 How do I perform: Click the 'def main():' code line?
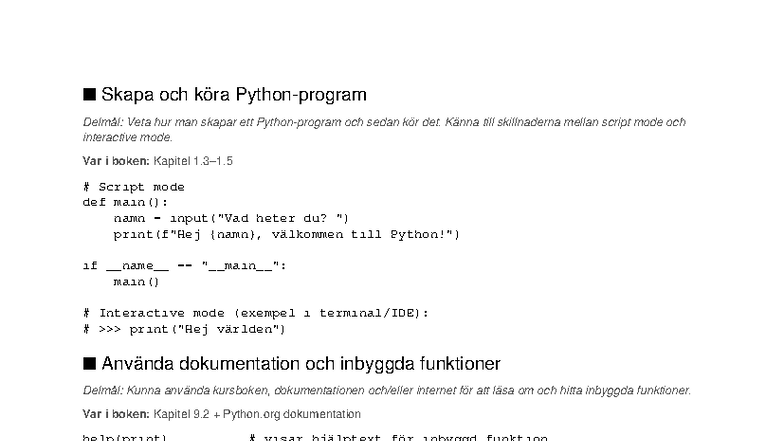click(x=125, y=202)
